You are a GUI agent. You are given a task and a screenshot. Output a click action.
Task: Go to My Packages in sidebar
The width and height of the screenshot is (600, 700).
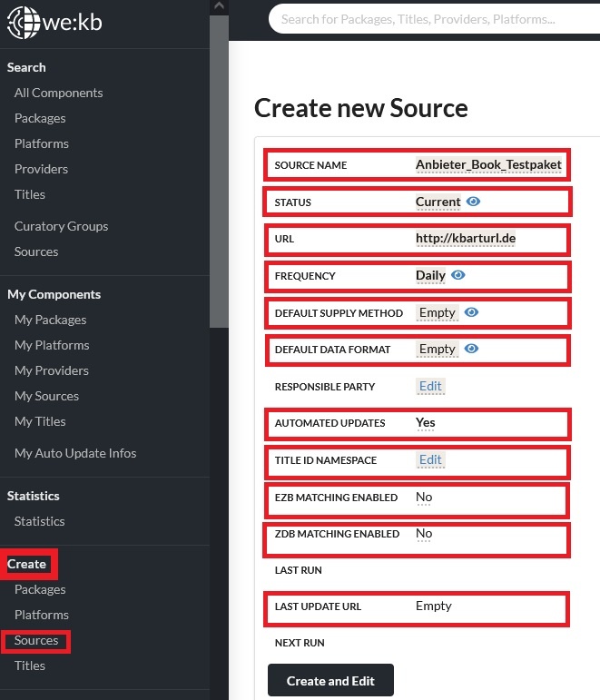click(50, 320)
